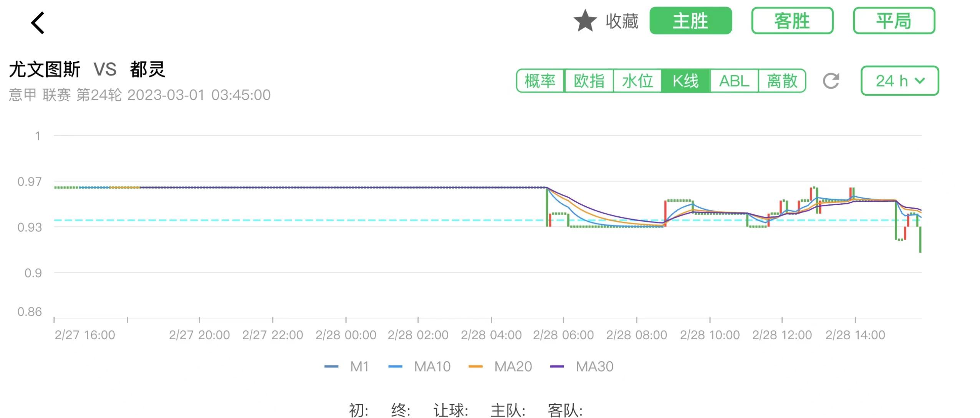Viewport: 980px width, 418px height.
Task: Open the 24h time range dropdown
Action: 901,81
